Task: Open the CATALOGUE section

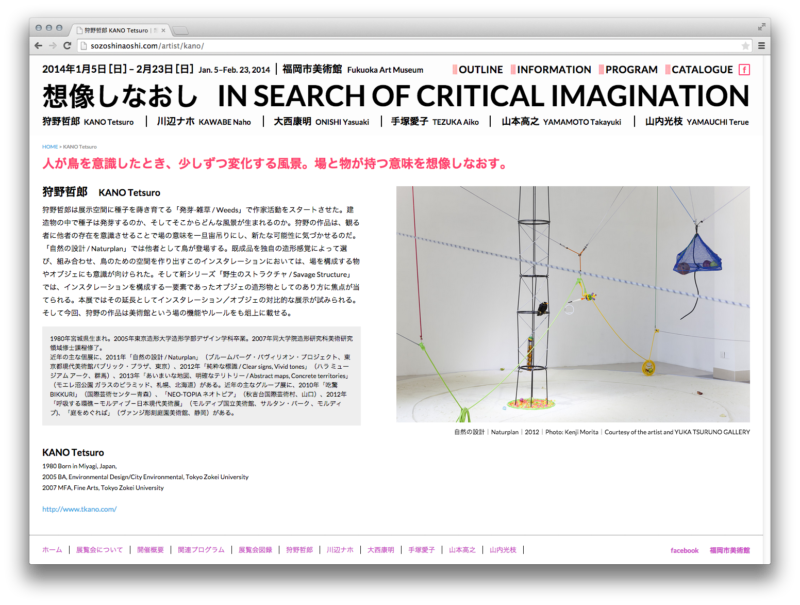Action: [x=700, y=69]
